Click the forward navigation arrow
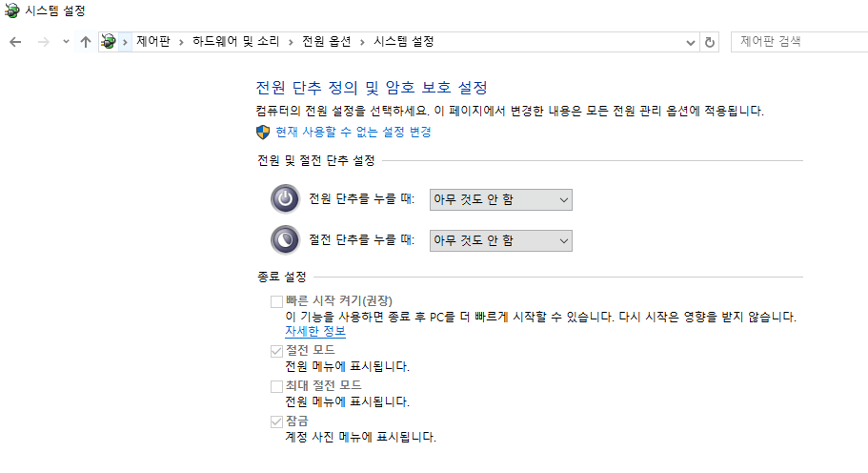 coord(42,42)
